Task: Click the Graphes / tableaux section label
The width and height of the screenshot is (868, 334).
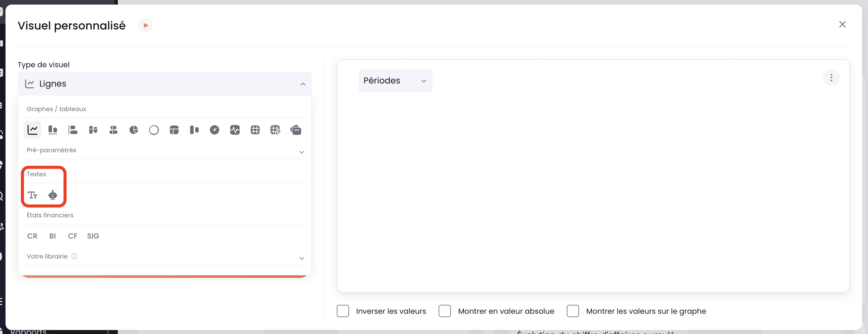Action: (x=56, y=109)
